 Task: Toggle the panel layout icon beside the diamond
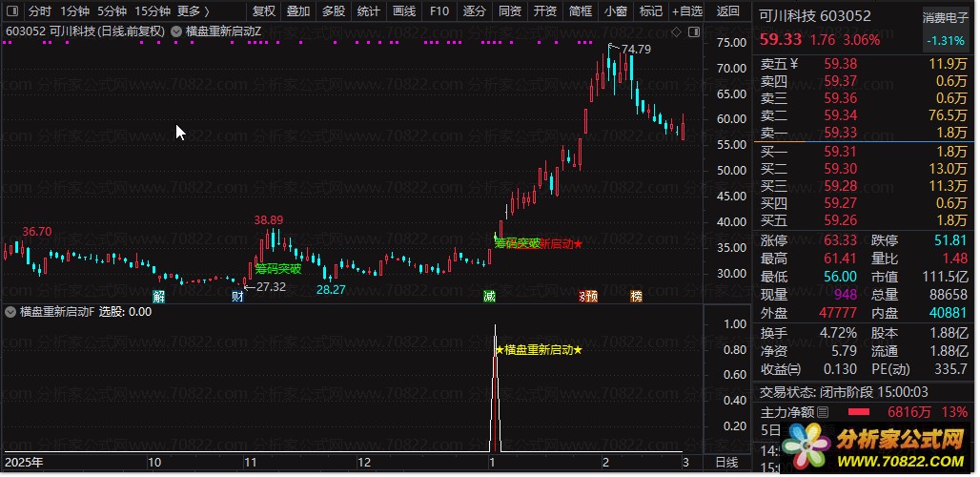pos(693,31)
